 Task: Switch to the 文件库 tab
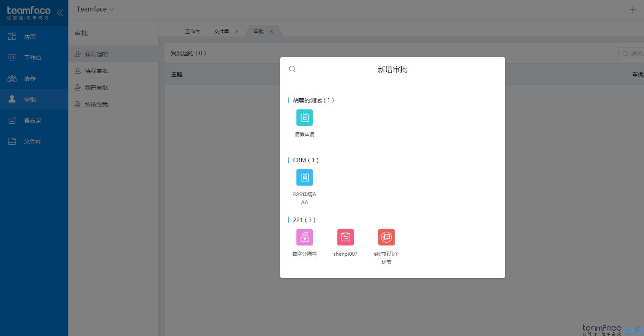[221, 32]
